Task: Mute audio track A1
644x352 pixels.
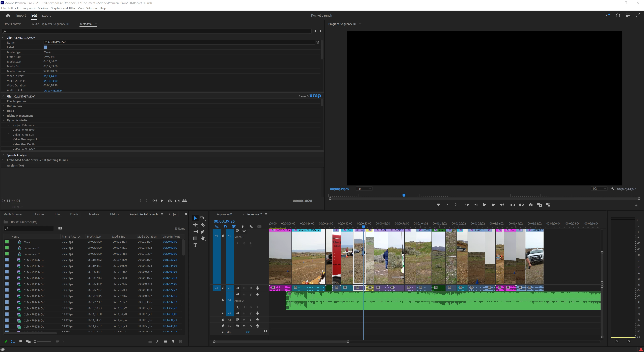Action: tap(244, 288)
